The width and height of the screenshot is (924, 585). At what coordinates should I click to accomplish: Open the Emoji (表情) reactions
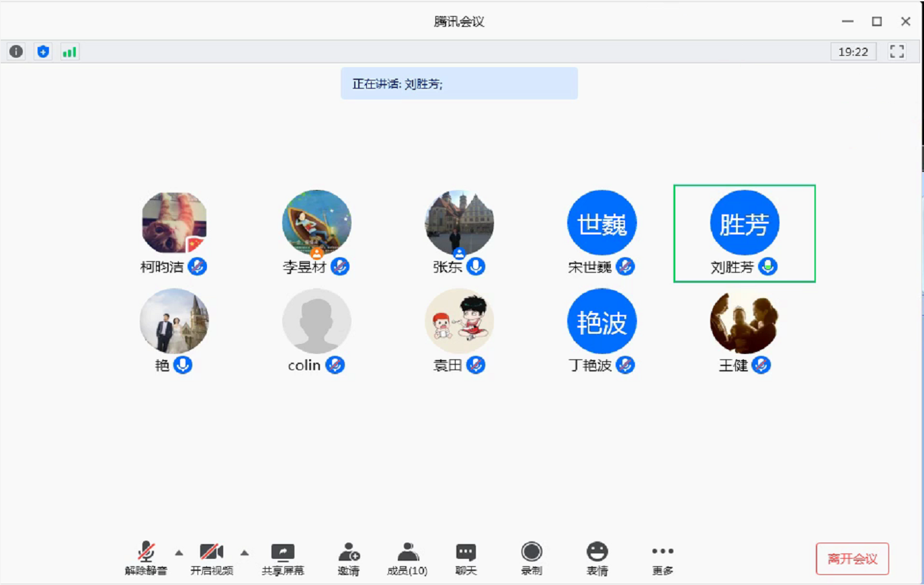pos(597,559)
